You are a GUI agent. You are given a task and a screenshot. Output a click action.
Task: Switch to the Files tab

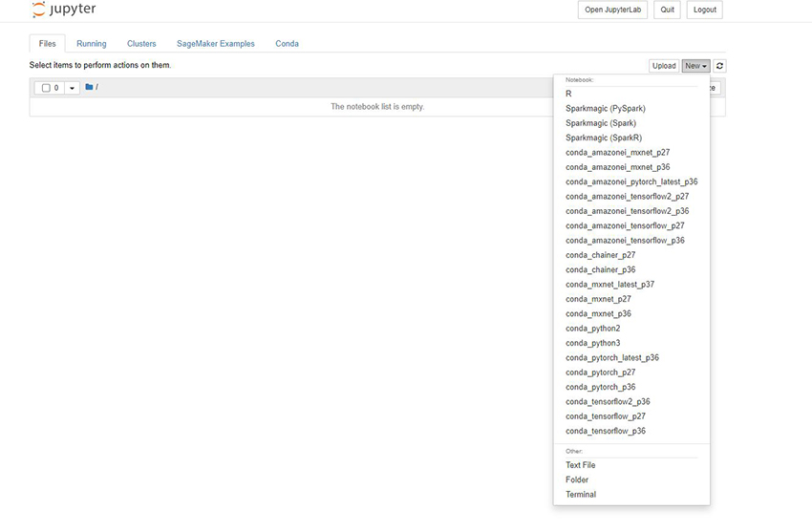click(47, 44)
